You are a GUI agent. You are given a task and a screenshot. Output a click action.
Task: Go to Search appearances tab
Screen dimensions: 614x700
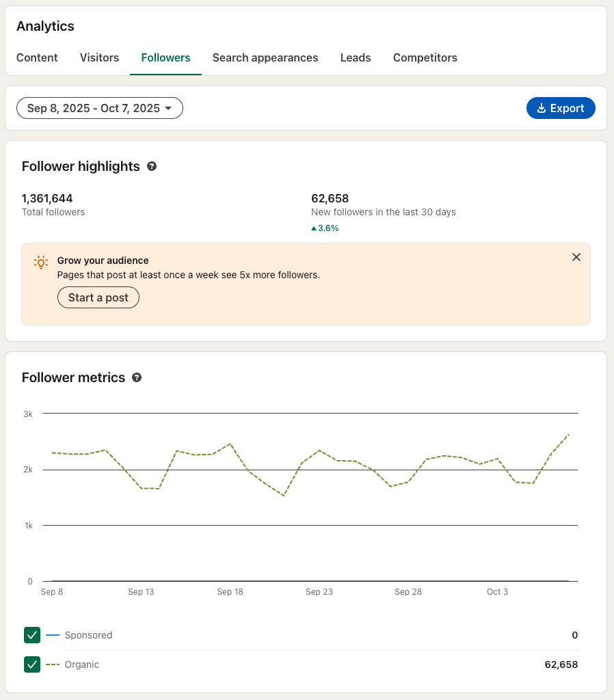(265, 57)
